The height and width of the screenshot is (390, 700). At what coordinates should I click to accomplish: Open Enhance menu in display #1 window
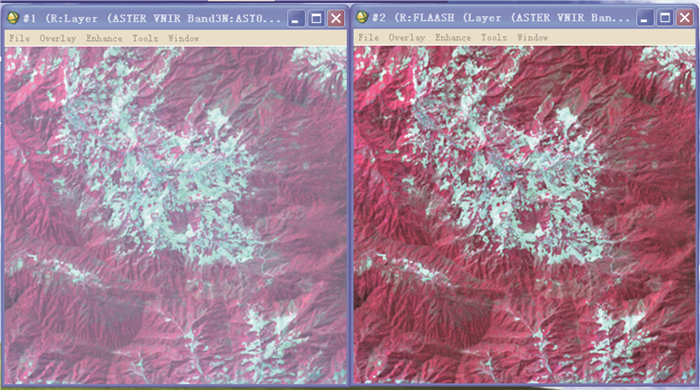104,38
